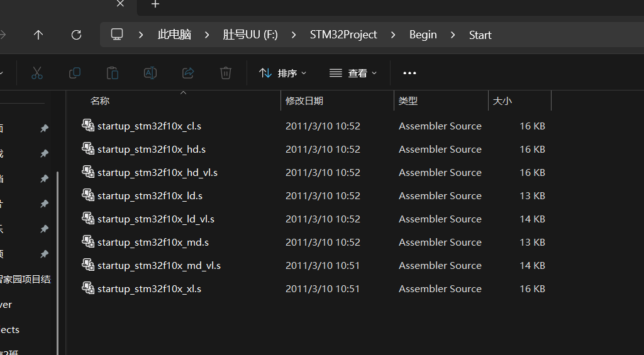Click file icon of startup_stm32f10x_ld_vl.s
The image size is (644, 355).
click(88, 218)
